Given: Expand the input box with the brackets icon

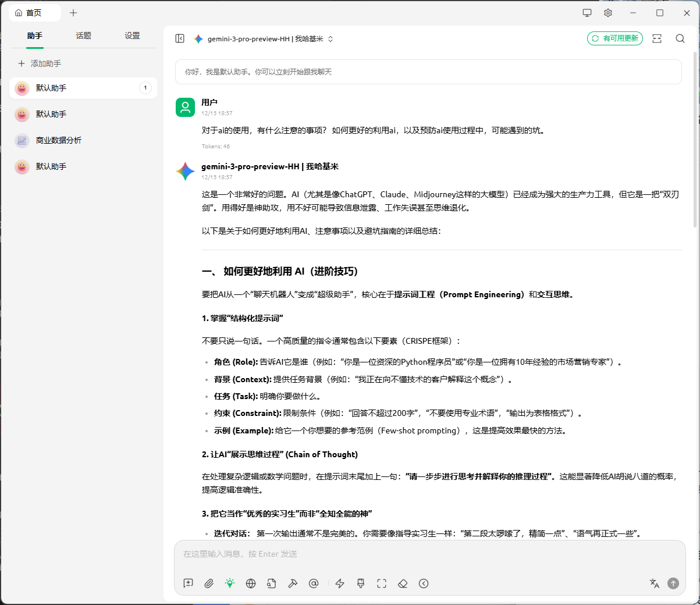Looking at the screenshot, I should pyautogui.click(x=382, y=583).
